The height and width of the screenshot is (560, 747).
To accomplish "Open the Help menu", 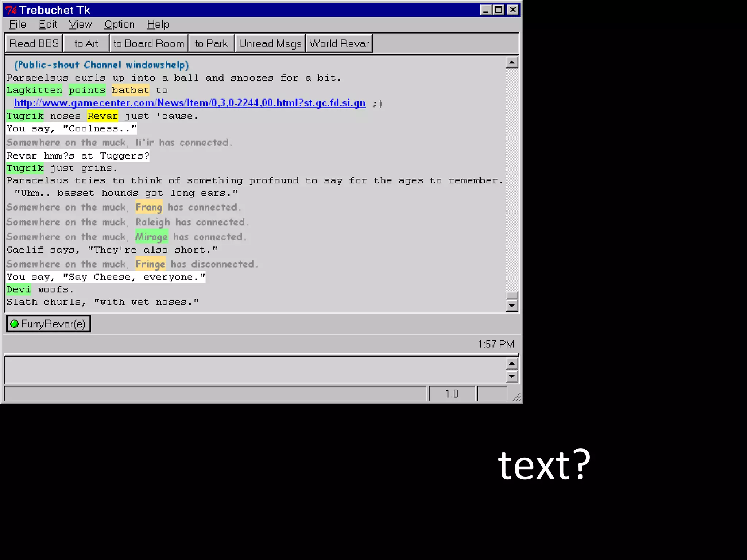I will (158, 24).
